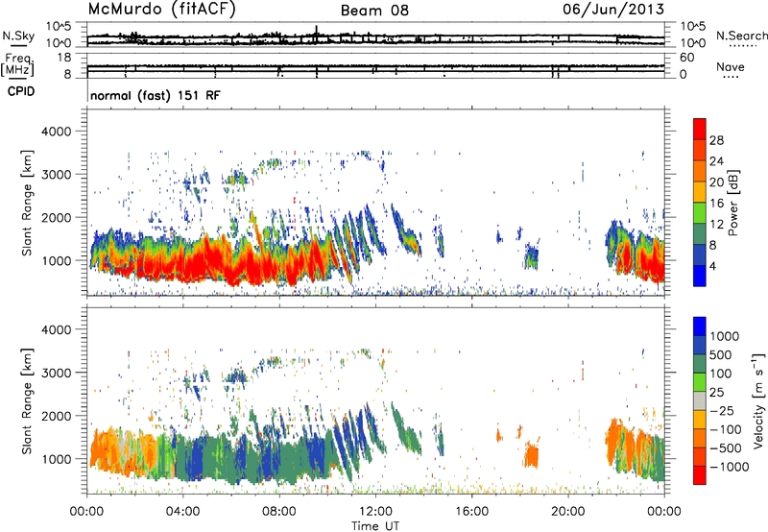The width and height of the screenshot is (768, 532).
Task: Pick the top red segment of Power color bar
Action: pos(700,130)
